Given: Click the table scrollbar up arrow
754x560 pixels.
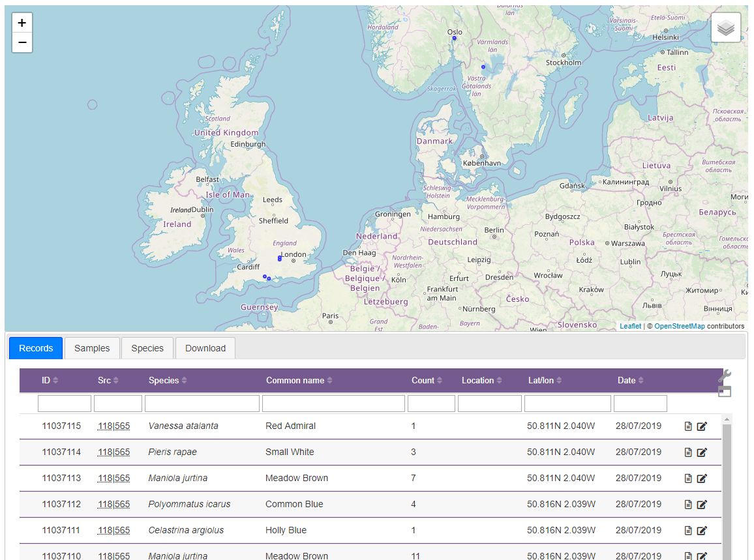Looking at the screenshot, I should tap(727, 420).
